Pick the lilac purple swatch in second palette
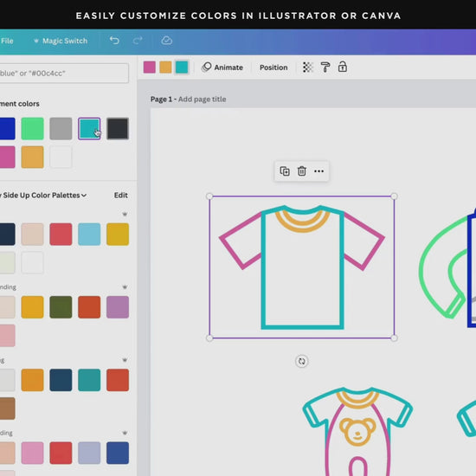Screen dimensions: 476x476 (118, 307)
